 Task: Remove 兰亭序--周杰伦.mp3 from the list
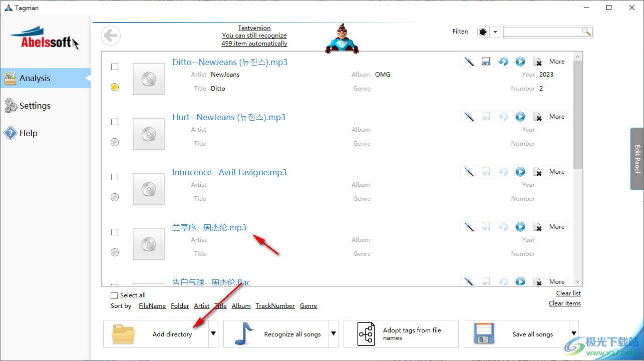point(538,226)
